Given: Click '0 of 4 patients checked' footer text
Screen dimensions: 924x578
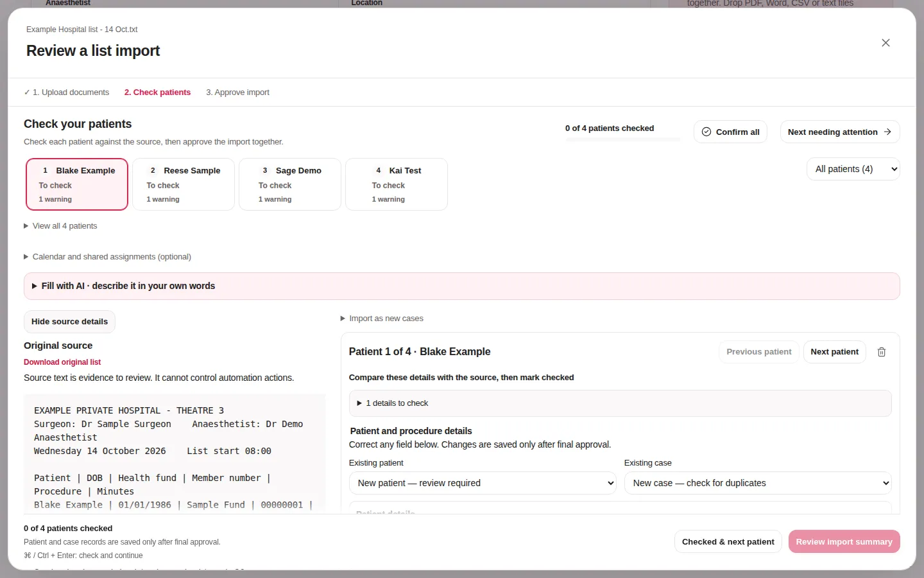Looking at the screenshot, I should [x=68, y=529].
